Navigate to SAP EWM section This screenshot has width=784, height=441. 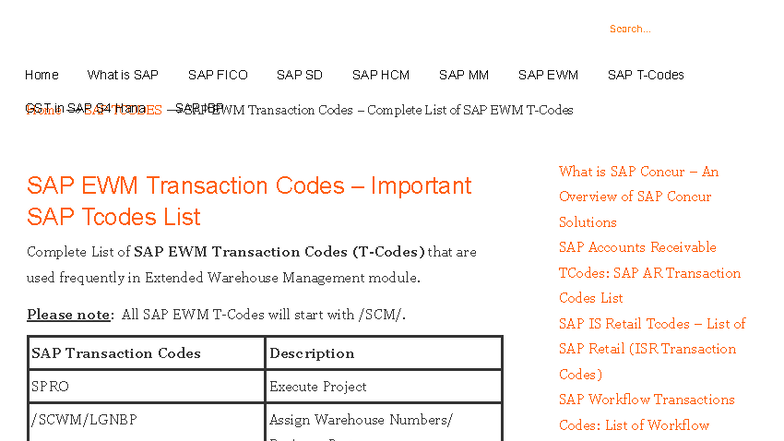tap(548, 75)
